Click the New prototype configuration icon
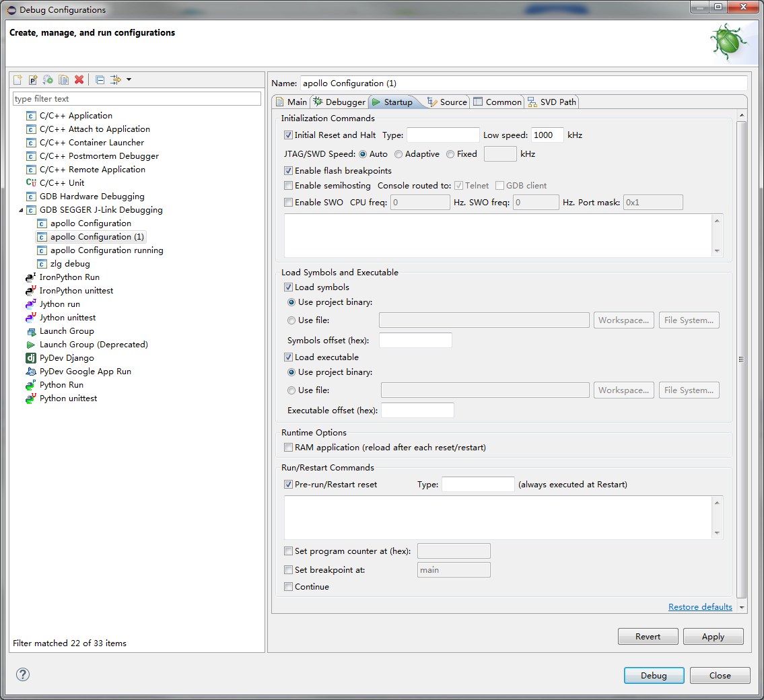This screenshot has width=764, height=700. pyautogui.click(x=32, y=79)
